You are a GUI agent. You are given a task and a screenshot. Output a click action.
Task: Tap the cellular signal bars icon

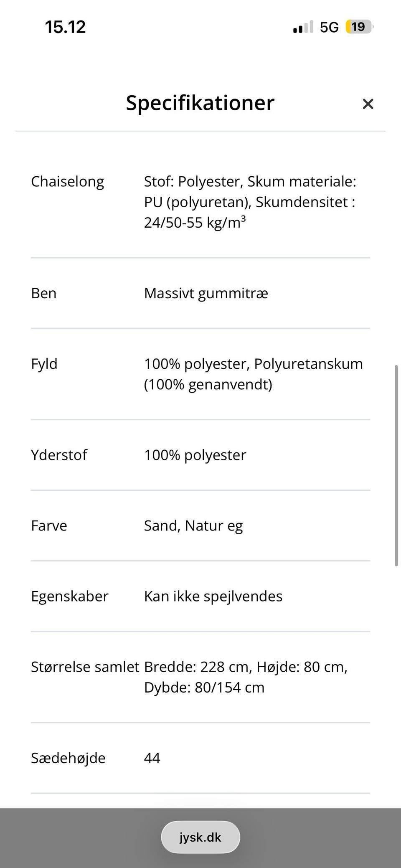pyautogui.click(x=303, y=27)
